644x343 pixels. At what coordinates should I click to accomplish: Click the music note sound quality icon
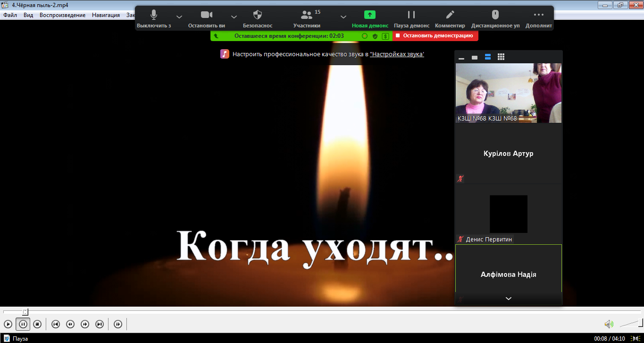click(225, 54)
